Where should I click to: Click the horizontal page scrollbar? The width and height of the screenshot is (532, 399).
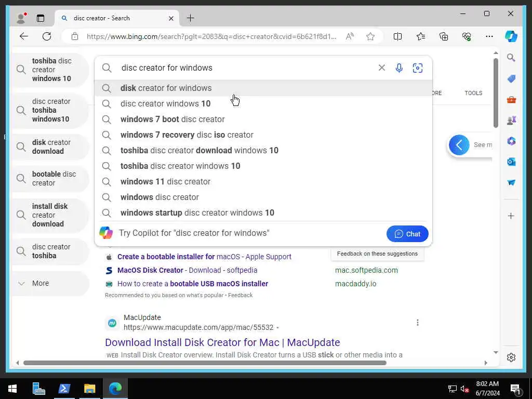205,363
